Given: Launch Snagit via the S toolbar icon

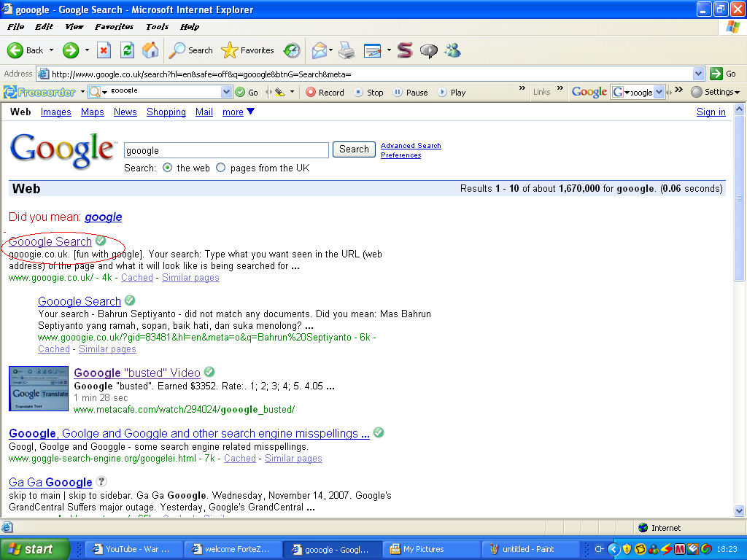Looking at the screenshot, I should click(x=403, y=50).
